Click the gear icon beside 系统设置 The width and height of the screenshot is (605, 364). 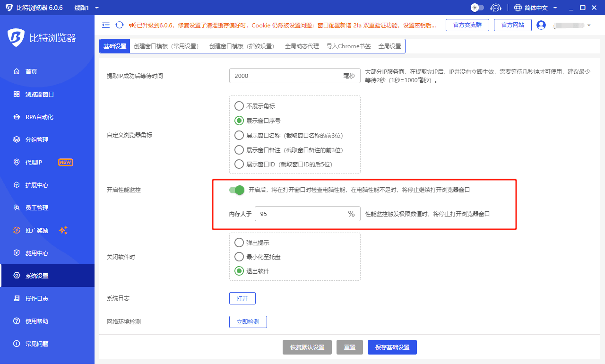(x=17, y=276)
